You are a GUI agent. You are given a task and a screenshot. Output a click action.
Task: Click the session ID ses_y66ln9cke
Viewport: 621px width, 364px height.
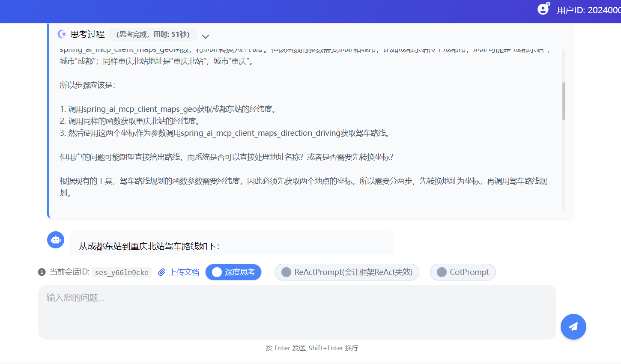121,272
